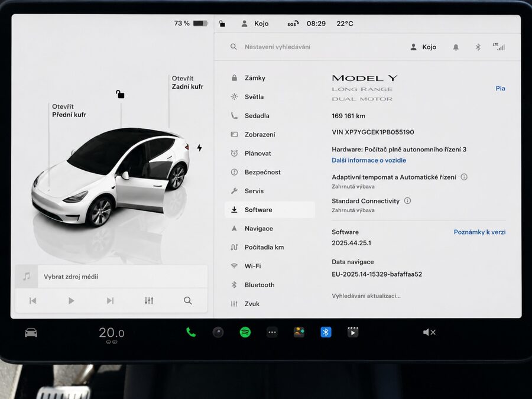The image size is (532, 399).
Task: Open the Pia vehicle name link
Action: 500,89
